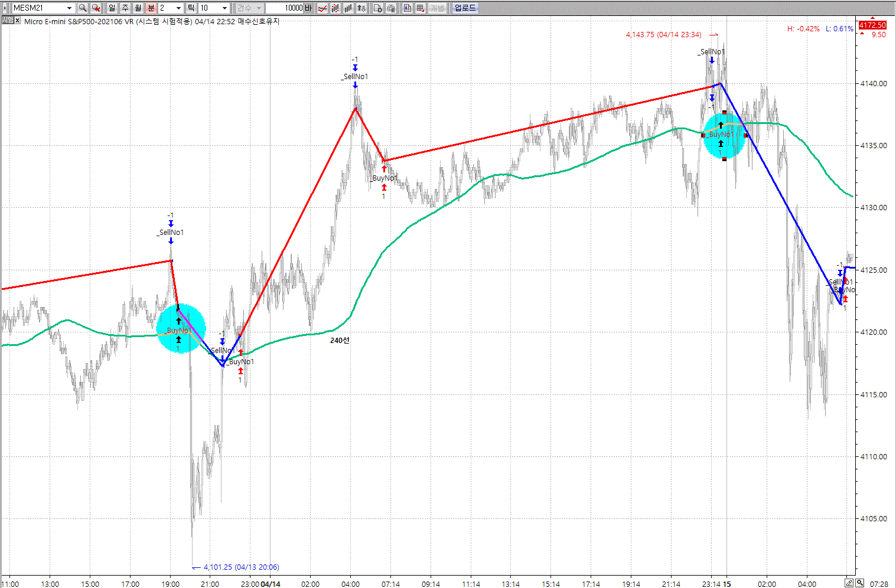The height and width of the screenshot is (588, 896).
Task: Click the zoom magnifier at chart bottom-right
Action: tap(860, 583)
